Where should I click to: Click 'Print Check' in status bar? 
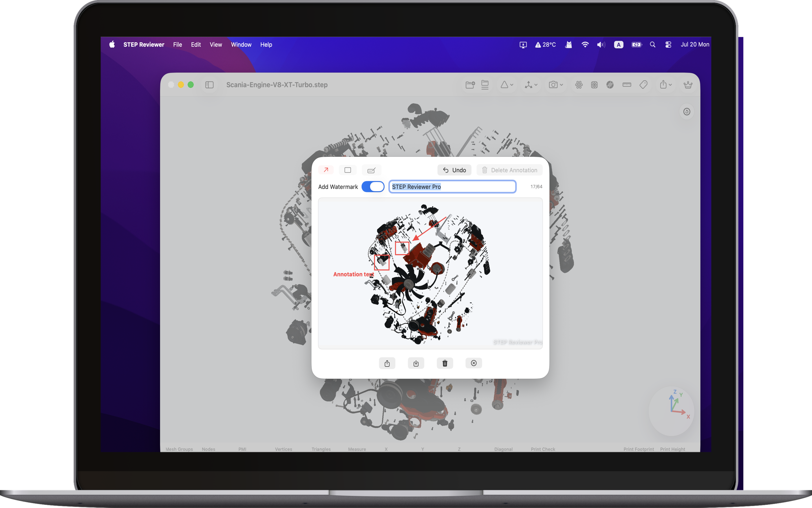[x=543, y=449]
